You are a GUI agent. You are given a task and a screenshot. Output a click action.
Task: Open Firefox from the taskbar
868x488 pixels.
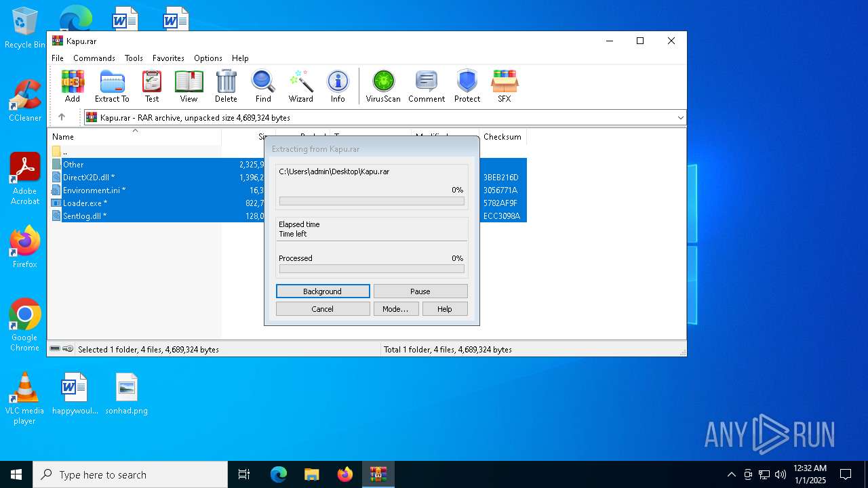tap(345, 474)
